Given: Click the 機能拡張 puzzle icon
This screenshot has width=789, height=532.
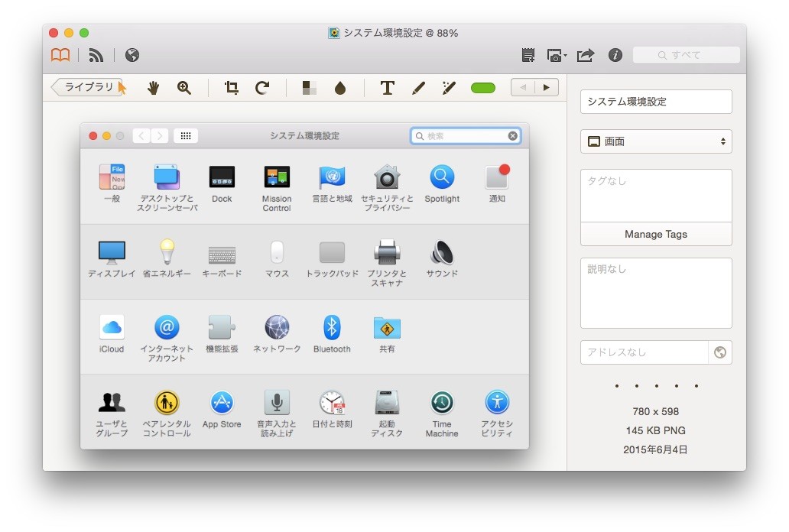Looking at the screenshot, I should click(222, 328).
